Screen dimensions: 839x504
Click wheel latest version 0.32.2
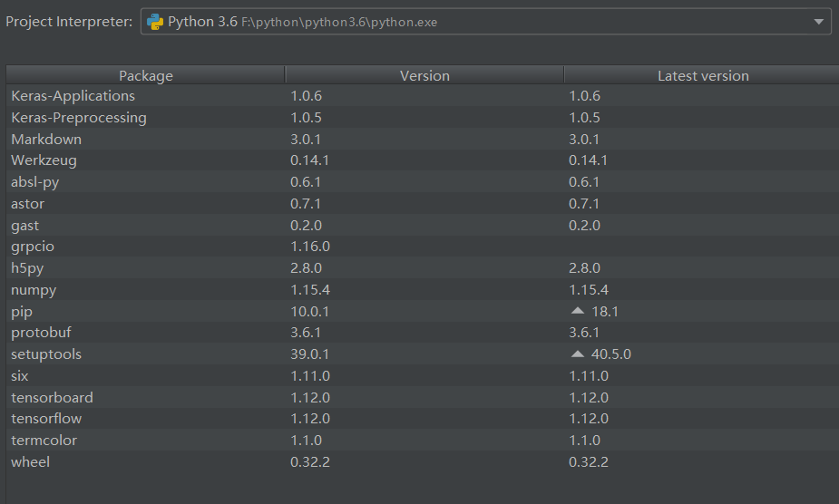coord(588,461)
